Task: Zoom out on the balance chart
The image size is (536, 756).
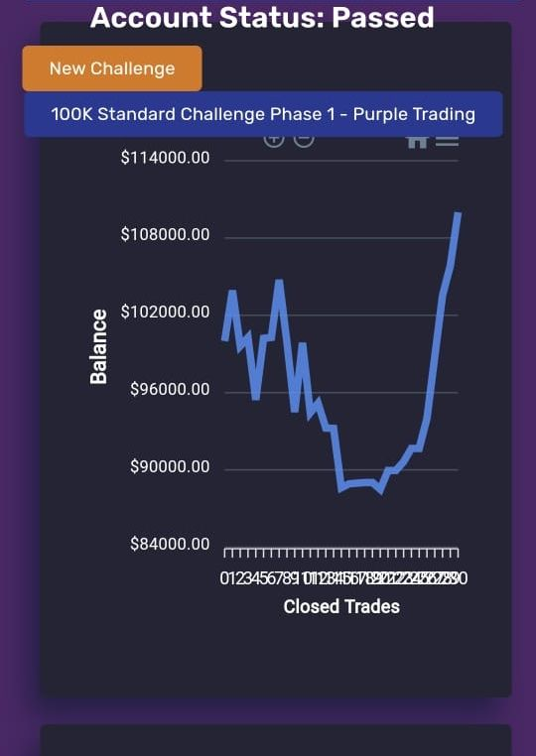Action: (x=304, y=141)
